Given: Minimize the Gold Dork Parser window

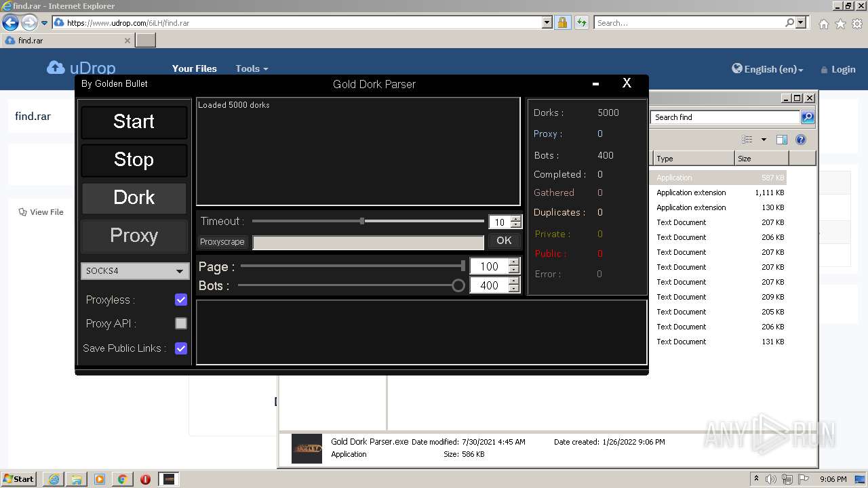Looking at the screenshot, I should click(x=595, y=84).
